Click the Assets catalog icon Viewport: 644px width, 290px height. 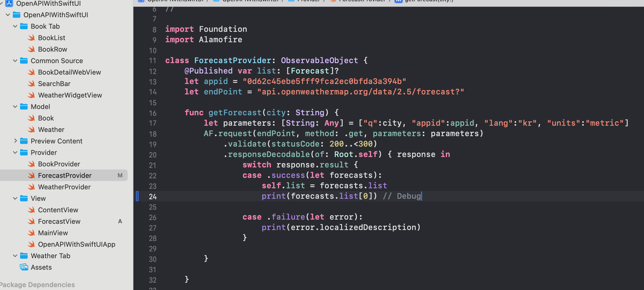[24, 267]
